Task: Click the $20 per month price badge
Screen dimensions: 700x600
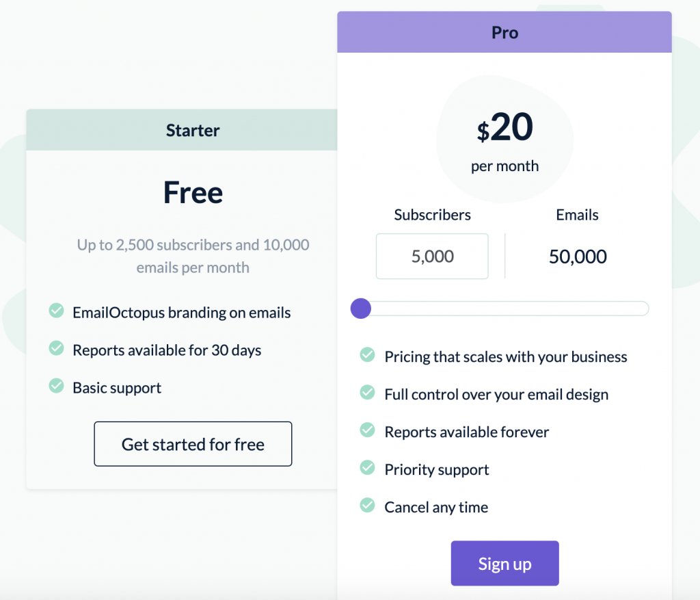Action: [504, 140]
